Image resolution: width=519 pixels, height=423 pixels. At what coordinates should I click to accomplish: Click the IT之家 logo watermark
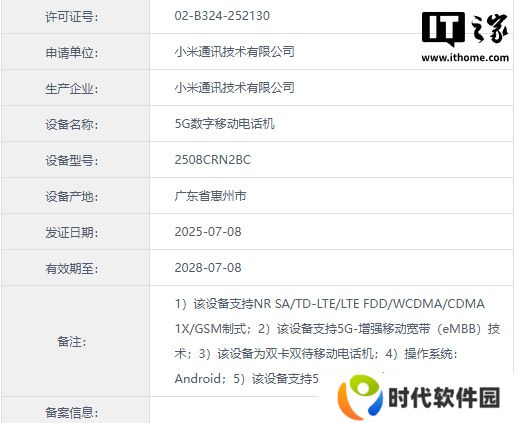tap(465, 29)
